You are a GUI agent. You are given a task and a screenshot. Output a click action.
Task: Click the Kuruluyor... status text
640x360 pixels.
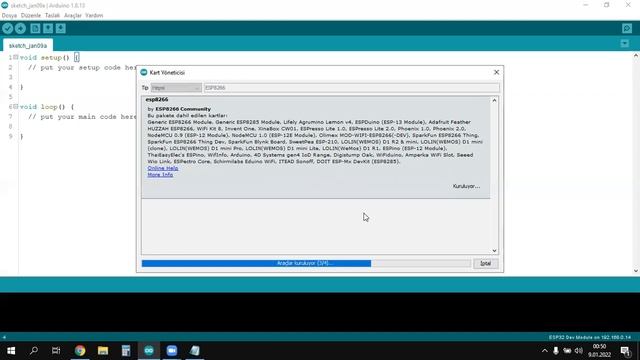coord(466,186)
